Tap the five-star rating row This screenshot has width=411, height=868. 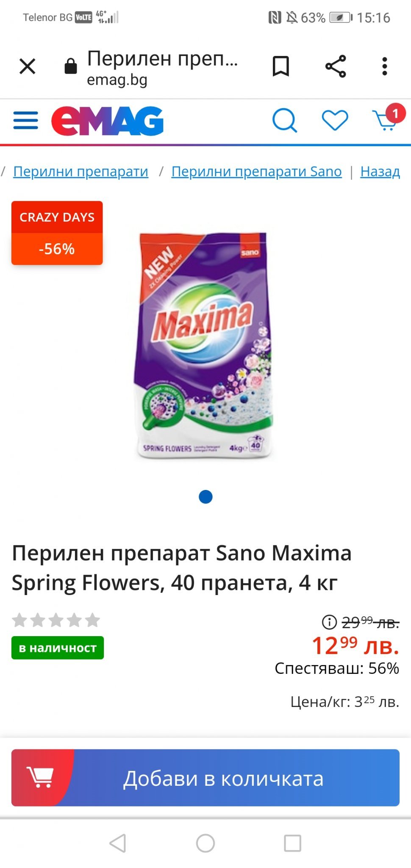(56, 620)
